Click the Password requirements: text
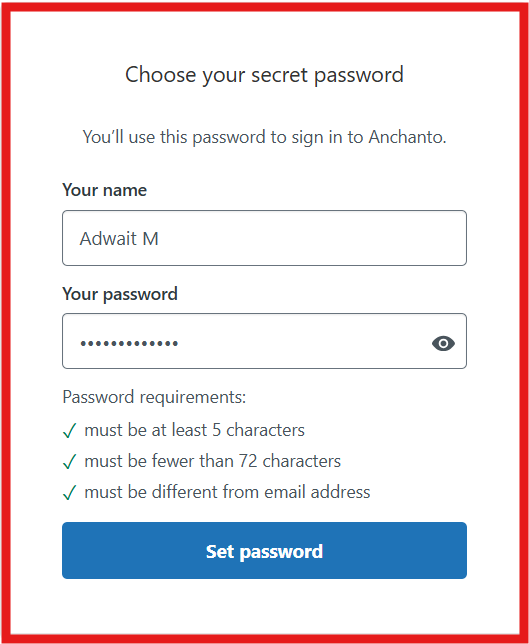The width and height of the screenshot is (529, 644). click(154, 397)
